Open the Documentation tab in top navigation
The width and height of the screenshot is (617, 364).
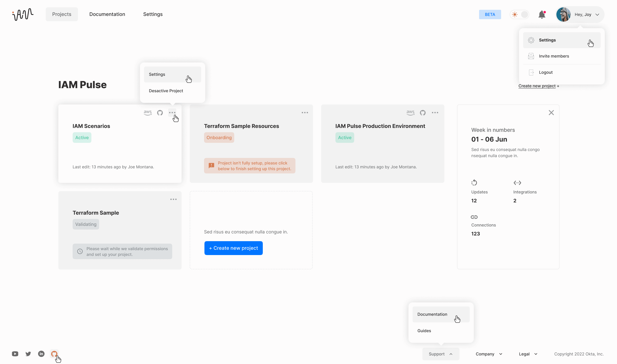[x=107, y=14]
